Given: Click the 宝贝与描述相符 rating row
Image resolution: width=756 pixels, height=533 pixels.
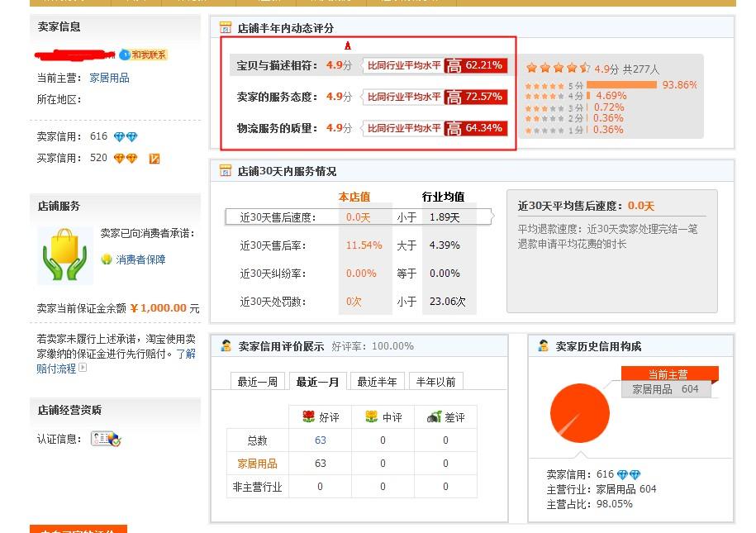Looking at the screenshot, I should pos(368,65).
